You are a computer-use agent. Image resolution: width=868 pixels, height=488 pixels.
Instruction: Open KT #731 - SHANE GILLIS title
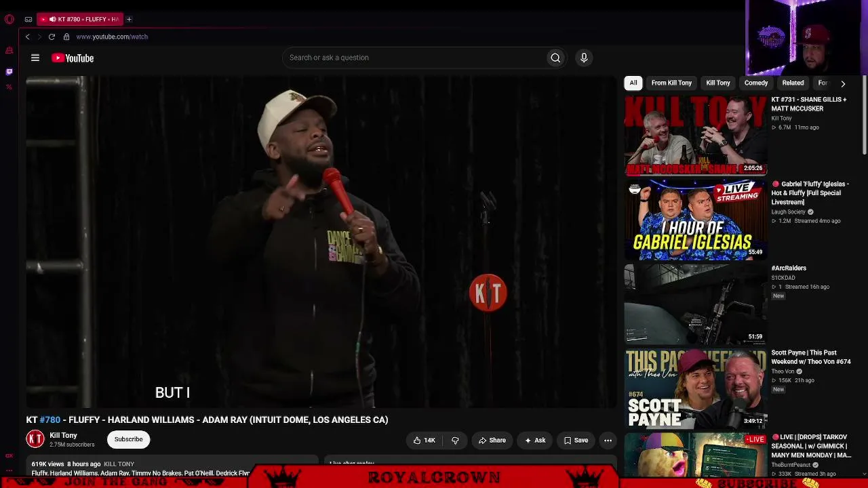tap(809, 104)
